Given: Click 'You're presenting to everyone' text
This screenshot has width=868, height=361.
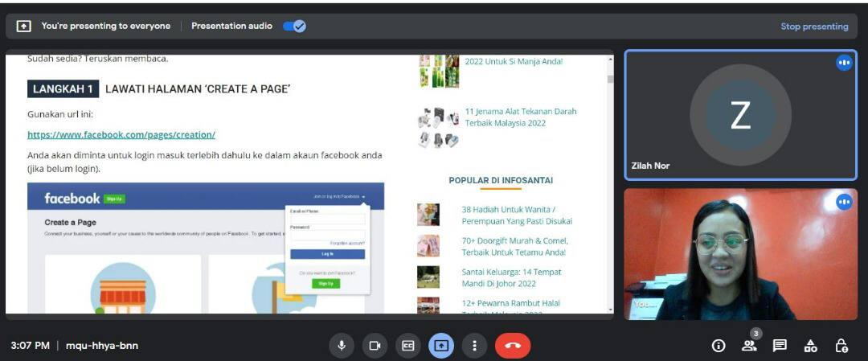Looking at the screenshot, I should pyautogui.click(x=106, y=26).
